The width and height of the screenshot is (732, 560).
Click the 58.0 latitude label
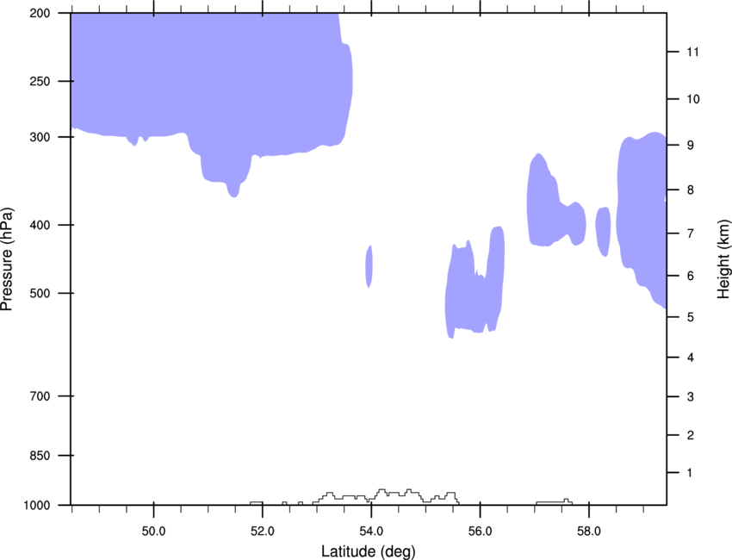[589, 532]
